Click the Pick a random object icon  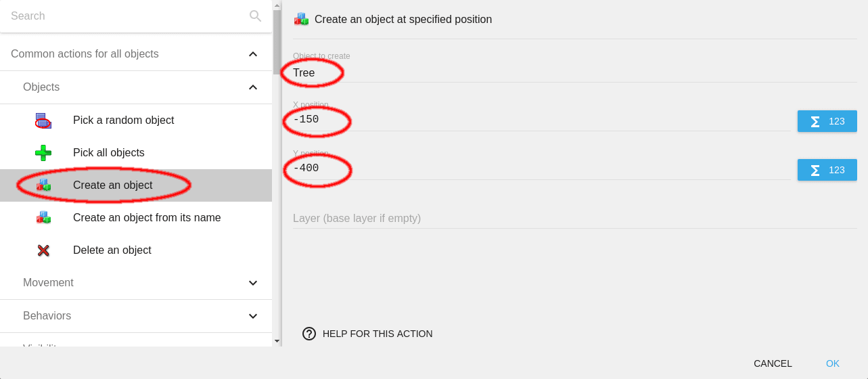(43, 120)
